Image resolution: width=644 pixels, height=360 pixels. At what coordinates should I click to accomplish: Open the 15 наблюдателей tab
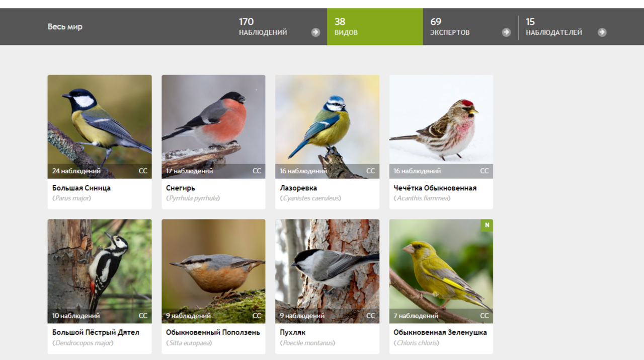click(566, 27)
